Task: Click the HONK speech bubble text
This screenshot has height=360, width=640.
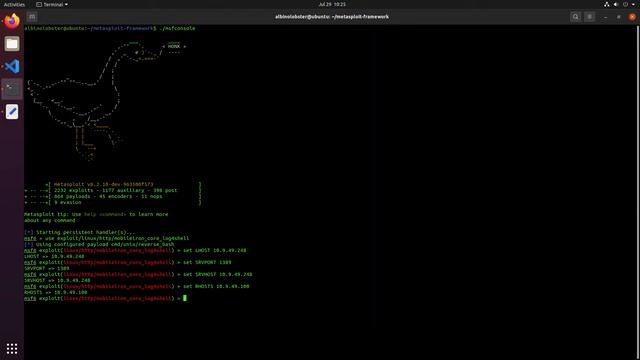Action: [174, 47]
